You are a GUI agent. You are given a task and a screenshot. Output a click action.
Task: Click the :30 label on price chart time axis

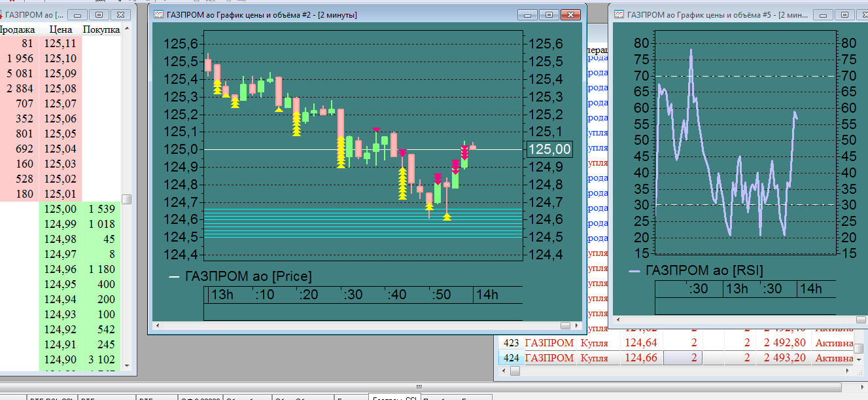[x=352, y=295]
